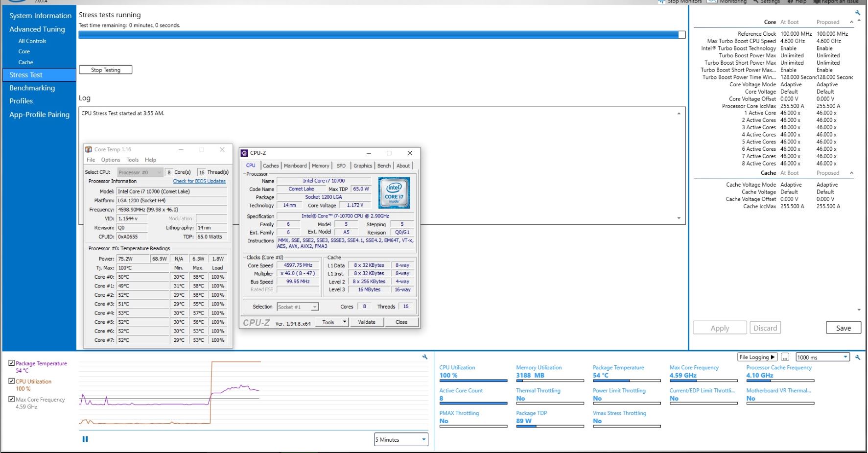Click the CPU-Z title bar icon
Viewport: 868px width, 453px height.
point(244,153)
